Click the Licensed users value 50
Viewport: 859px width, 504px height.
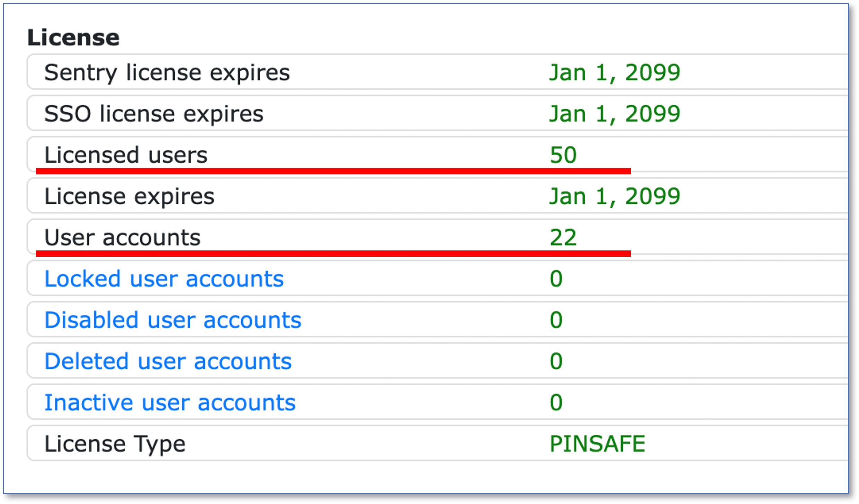click(563, 155)
